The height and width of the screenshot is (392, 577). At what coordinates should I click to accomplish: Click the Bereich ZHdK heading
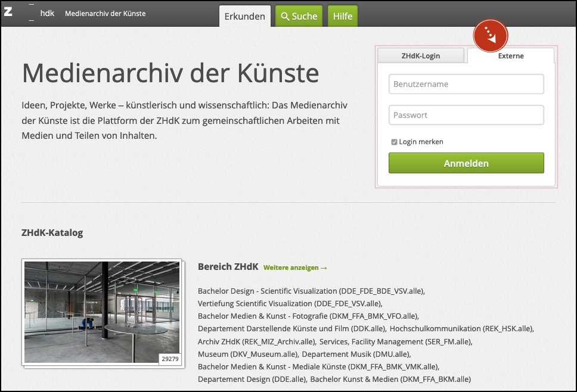click(x=228, y=267)
